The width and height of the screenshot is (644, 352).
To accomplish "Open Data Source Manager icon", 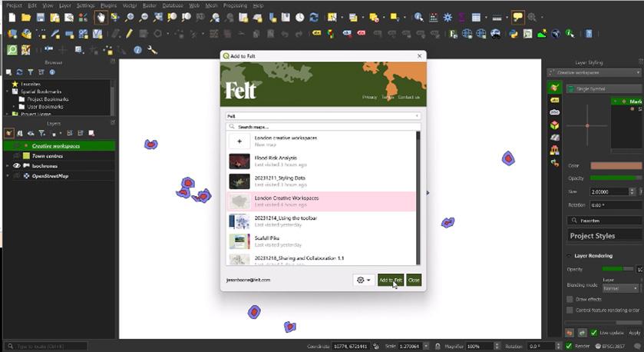I will [12, 34].
